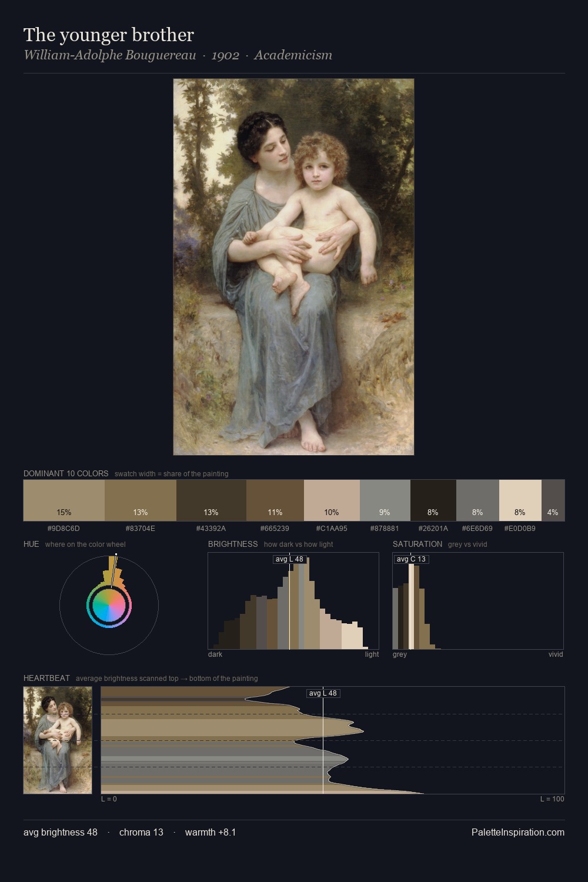Image resolution: width=588 pixels, height=882 pixels.
Task: Open the main painting image
Action: [x=293, y=267]
